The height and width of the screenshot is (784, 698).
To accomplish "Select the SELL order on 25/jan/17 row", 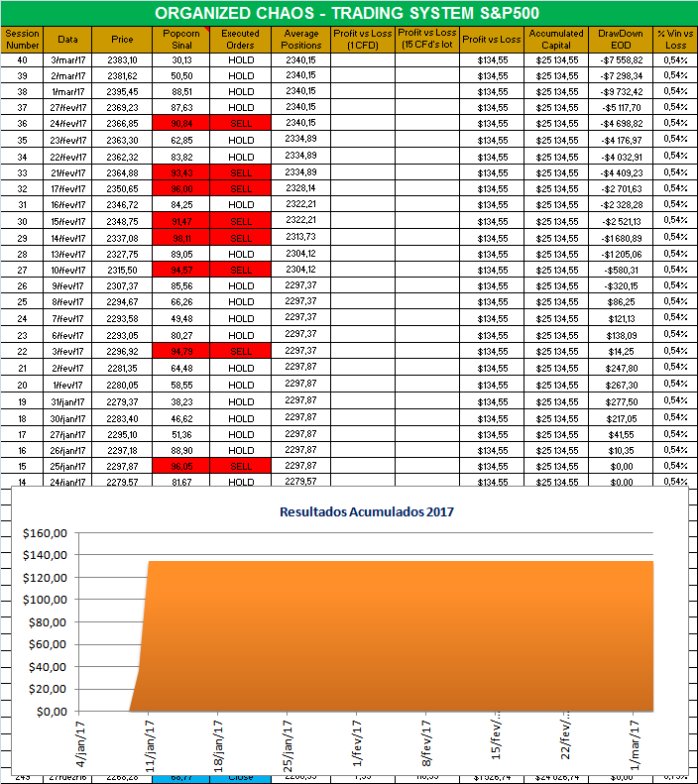I will coord(241,466).
